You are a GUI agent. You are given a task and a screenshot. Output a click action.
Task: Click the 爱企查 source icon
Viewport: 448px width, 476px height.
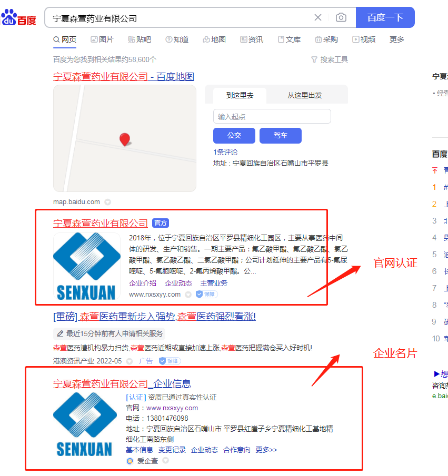click(x=130, y=461)
